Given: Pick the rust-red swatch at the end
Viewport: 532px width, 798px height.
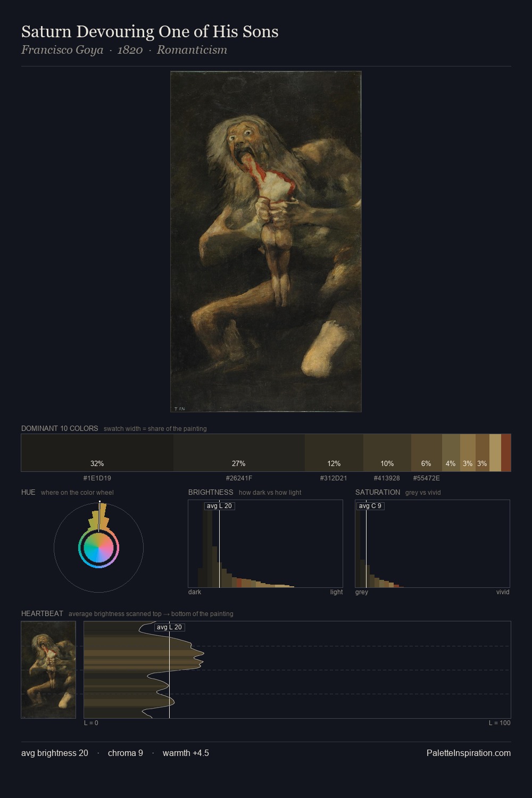Looking at the screenshot, I should tap(506, 453).
